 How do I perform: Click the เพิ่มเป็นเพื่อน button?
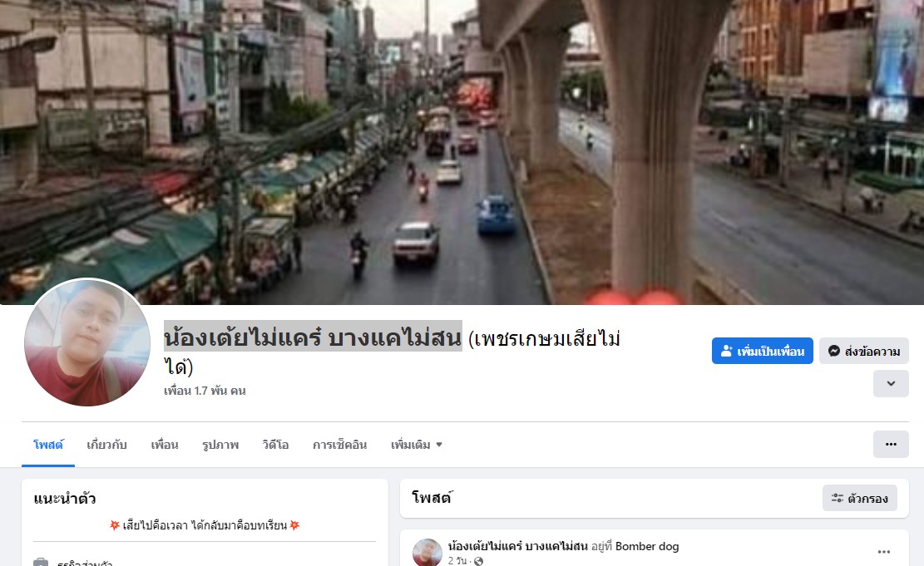tap(762, 351)
